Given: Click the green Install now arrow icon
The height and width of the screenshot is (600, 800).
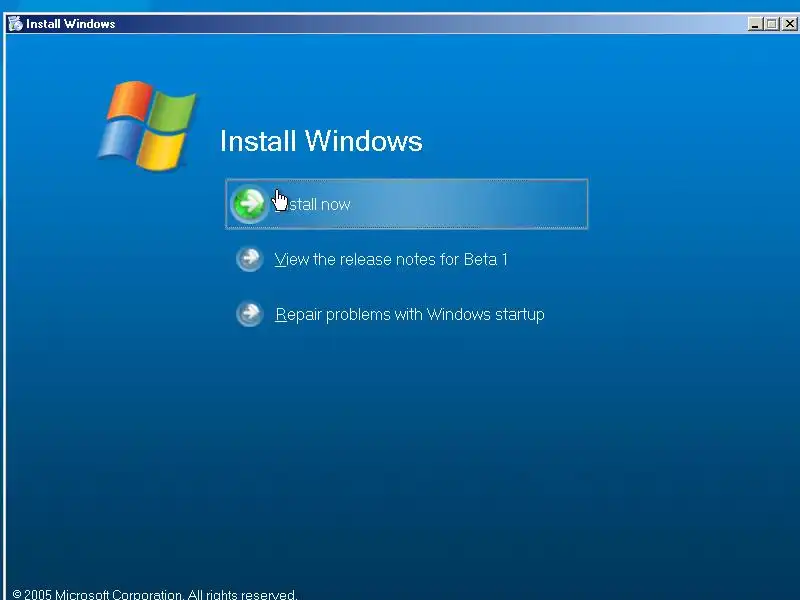Looking at the screenshot, I should point(249,204).
